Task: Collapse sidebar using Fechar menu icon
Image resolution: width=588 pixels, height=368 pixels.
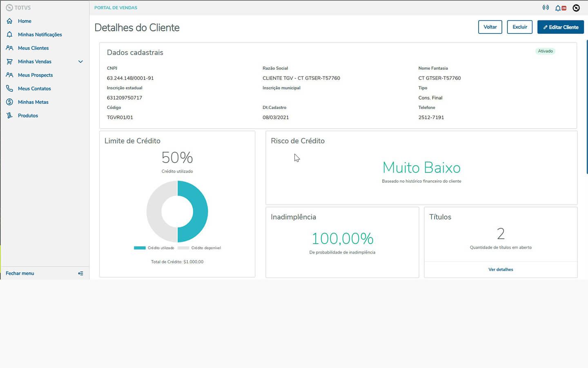Action: point(80,273)
